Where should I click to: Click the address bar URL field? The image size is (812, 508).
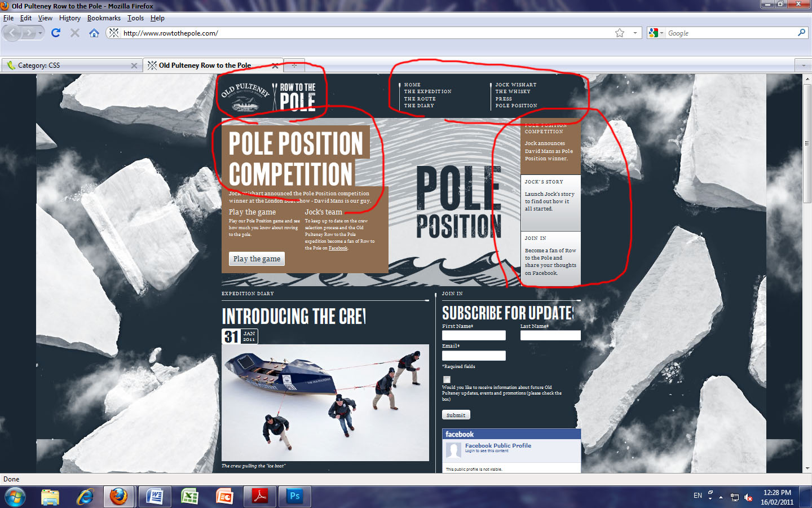click(x=367, y=33)
